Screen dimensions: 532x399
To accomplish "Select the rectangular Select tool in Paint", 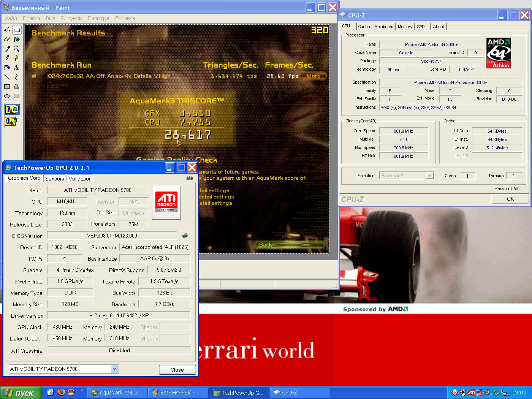I will coord(17,29).
